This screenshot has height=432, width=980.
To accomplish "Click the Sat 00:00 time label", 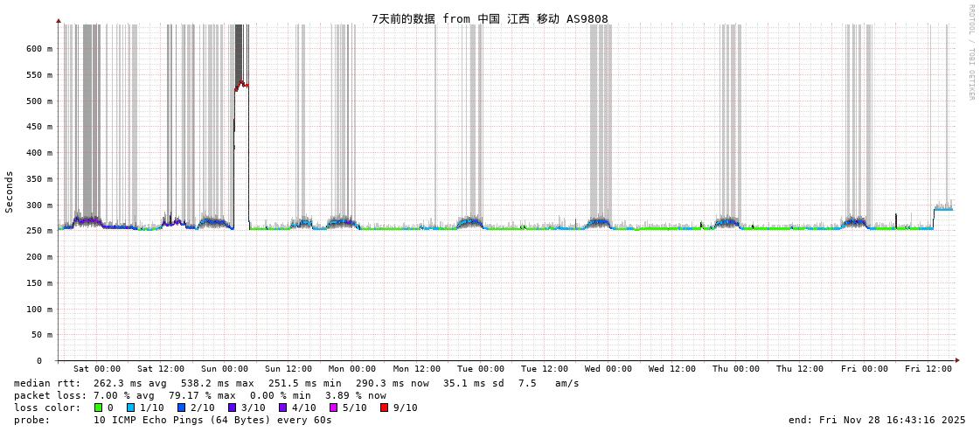I will click(x=96, y=369).
